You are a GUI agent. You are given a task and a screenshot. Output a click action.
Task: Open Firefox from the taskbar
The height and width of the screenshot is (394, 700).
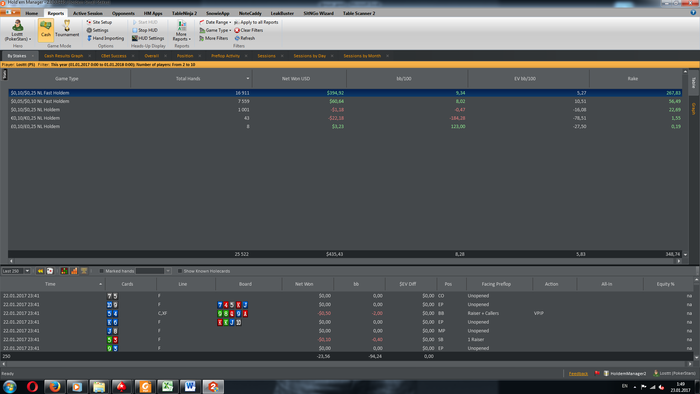click(55, 386)
